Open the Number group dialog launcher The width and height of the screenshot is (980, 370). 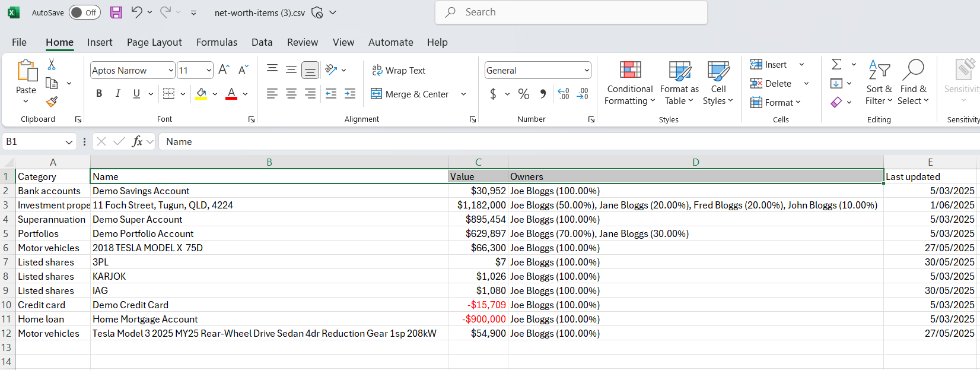tap(591, 119)
